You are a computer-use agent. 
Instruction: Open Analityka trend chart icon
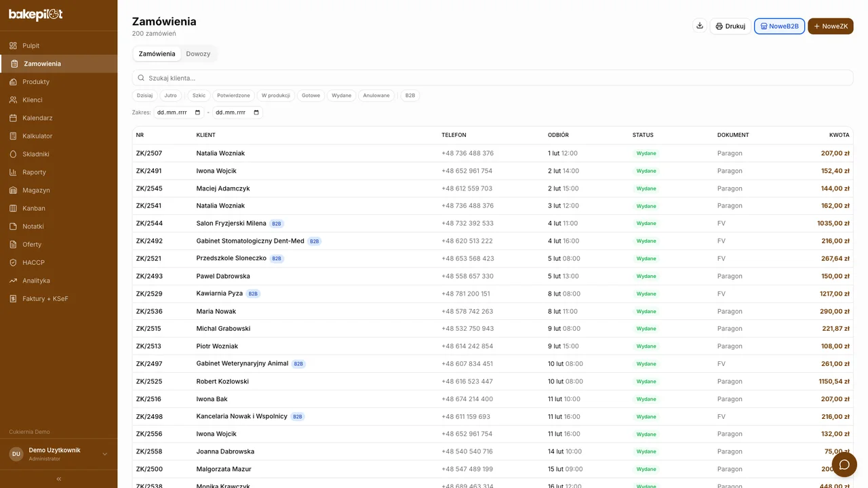[x=14, y=281]
